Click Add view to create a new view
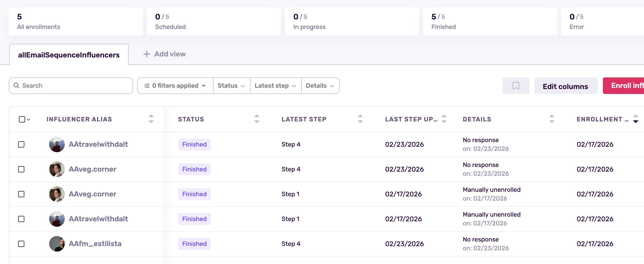The width and height of the screenshot is (644, 264). click(x=164, y=54)
